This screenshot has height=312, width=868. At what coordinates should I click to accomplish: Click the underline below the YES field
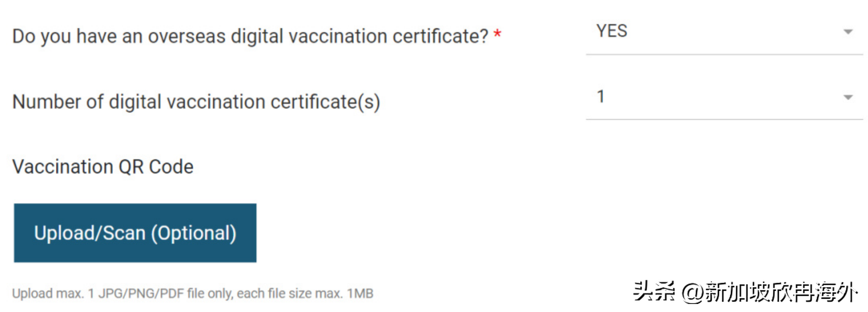pyautogui.click(x=724, y=54)
